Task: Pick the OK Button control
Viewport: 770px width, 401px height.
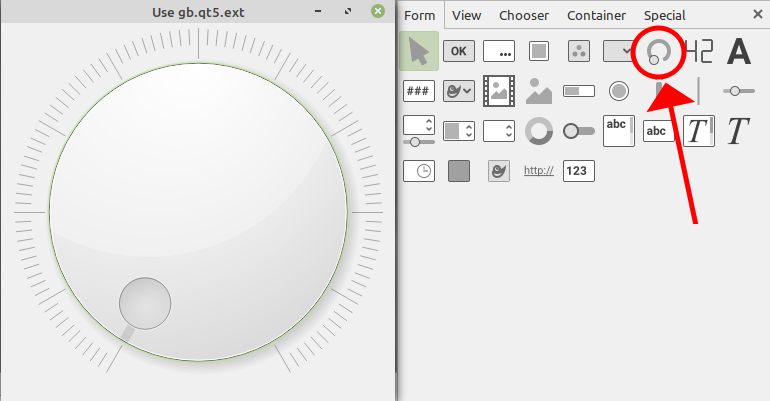Action: [x=459, y=51]
